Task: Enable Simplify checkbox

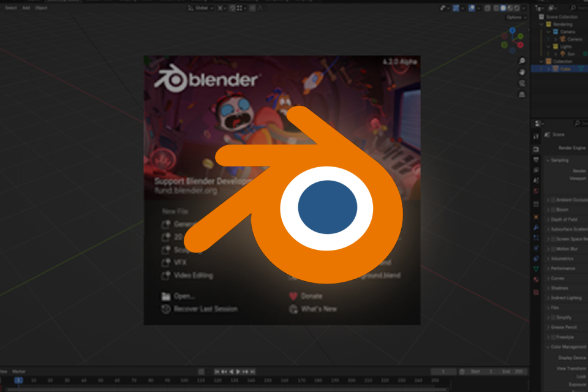Action: click(x=554, y=317)
